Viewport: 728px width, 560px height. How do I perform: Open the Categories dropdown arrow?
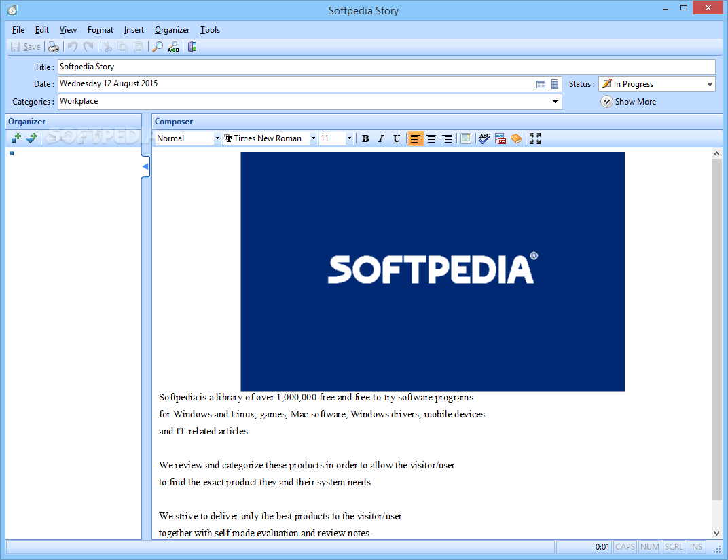click(555, 102)
